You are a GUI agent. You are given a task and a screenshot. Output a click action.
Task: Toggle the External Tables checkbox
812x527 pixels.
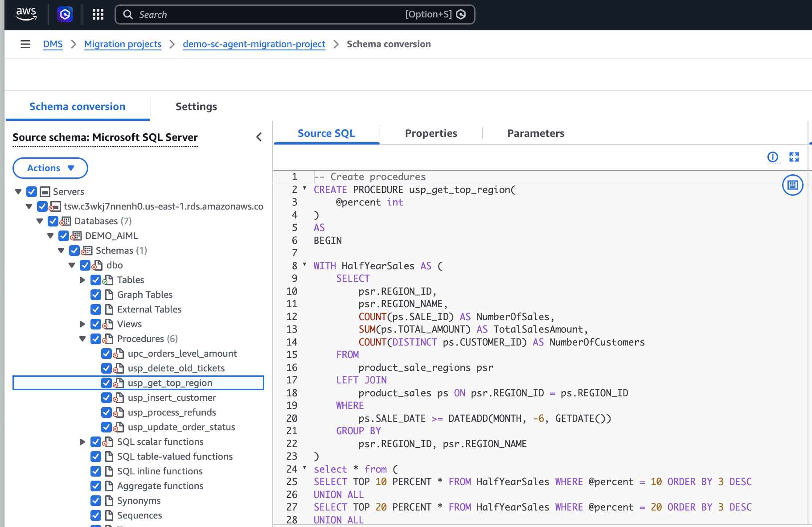pos(96,309)
